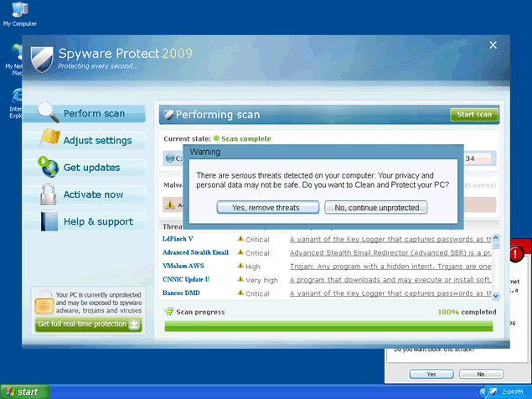Click the system tray shield icon
The width and height of the screenshot is (532, 399).
coord(494,391)
